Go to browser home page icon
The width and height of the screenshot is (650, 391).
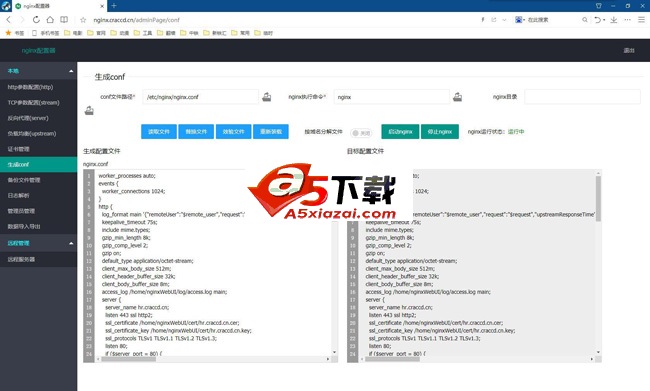(x=50, y=19)
